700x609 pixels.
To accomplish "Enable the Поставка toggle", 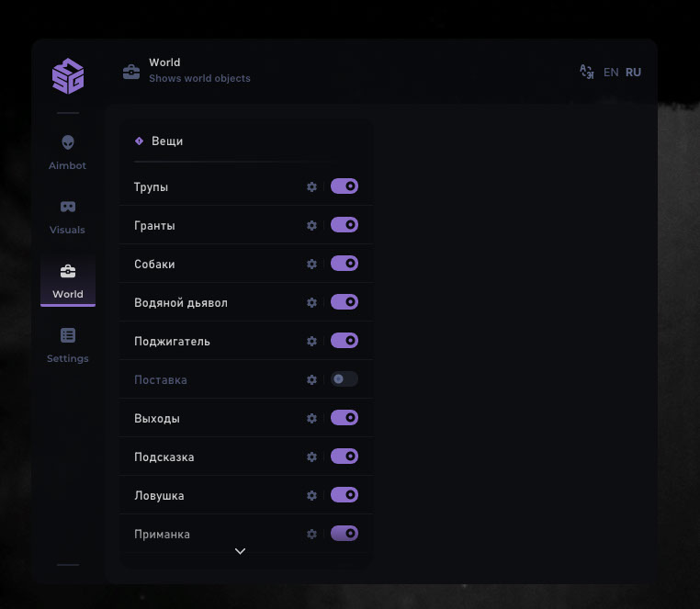I will tap(344, 379).
